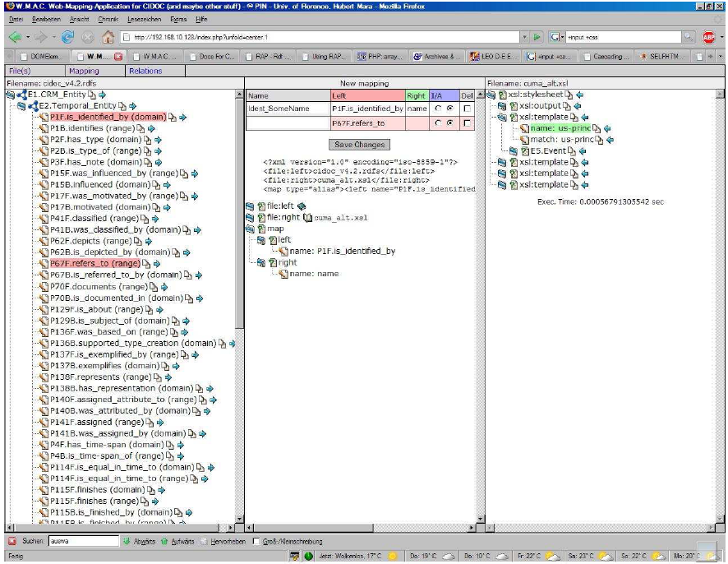Expand the E5.Event node
The image size is (728, 564).
(x=513, y=151)
